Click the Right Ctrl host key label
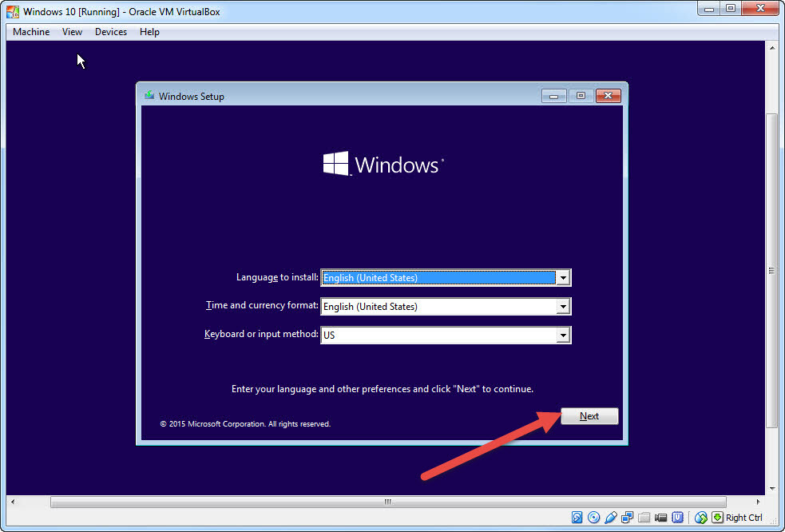Viewport: 785px width, 532px height. click(744, 518)
